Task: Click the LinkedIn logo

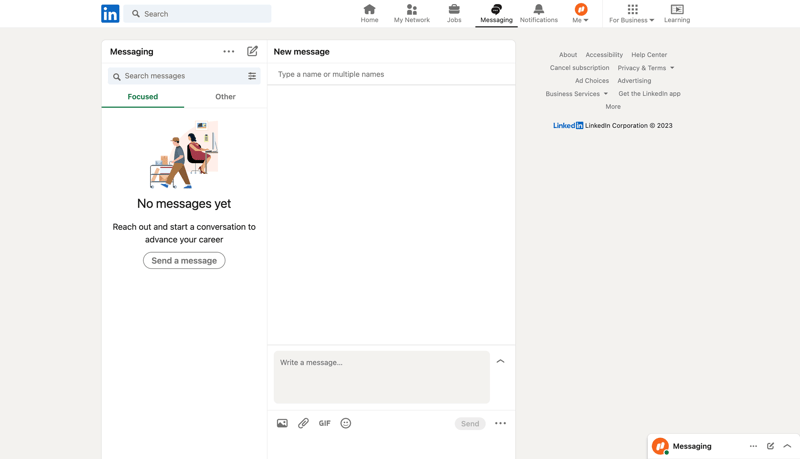Action: point(110,14)
